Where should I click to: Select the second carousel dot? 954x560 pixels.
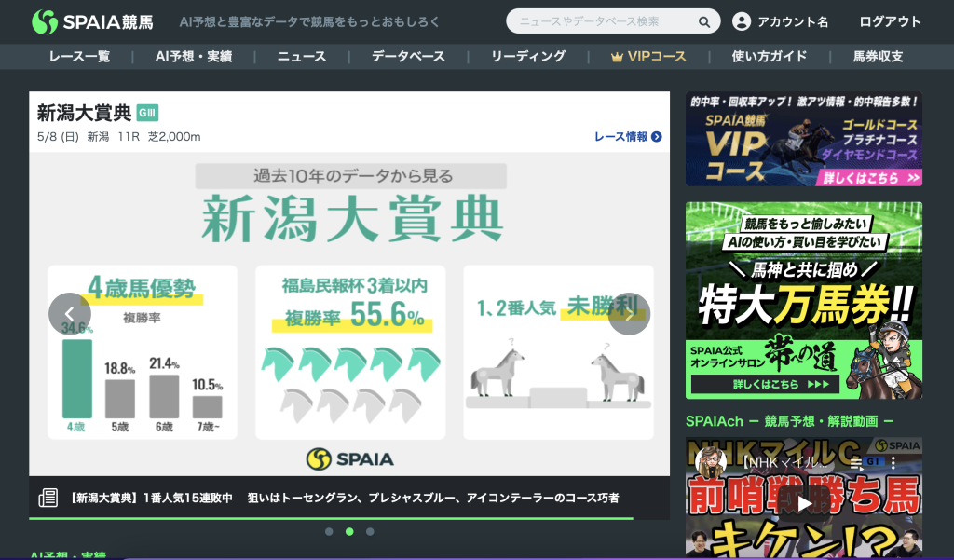click(x=349, y=531)
